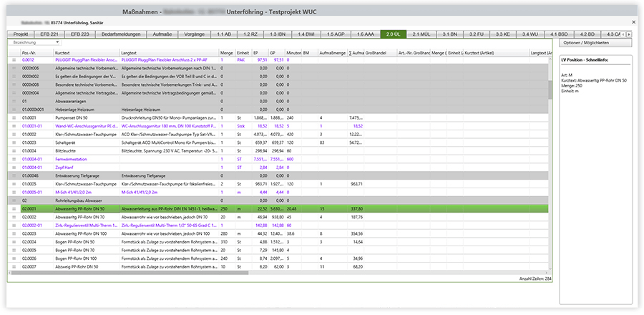Click the Optionen / Möglichkeiten button

[x=597, y=44]
